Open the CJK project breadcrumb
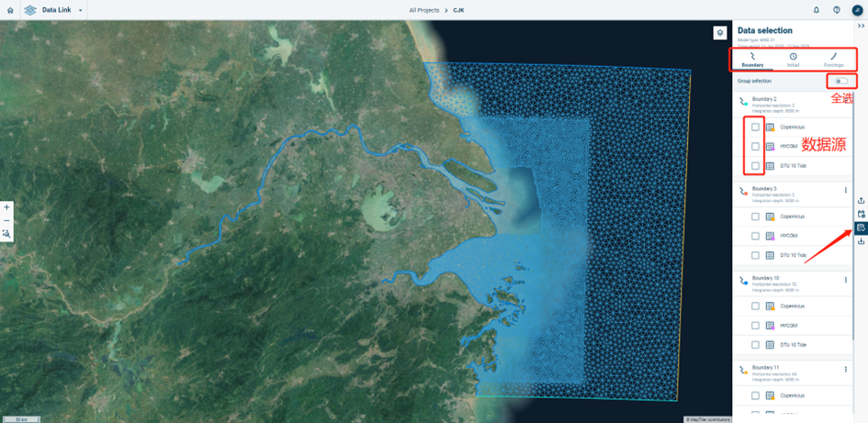This screenshot has width=868, height=423. tap(458, 10)
